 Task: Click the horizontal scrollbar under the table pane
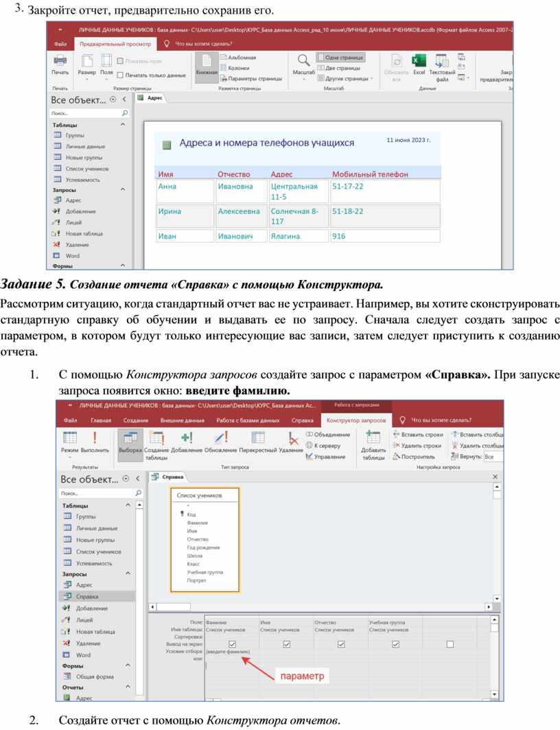point(320,607)
